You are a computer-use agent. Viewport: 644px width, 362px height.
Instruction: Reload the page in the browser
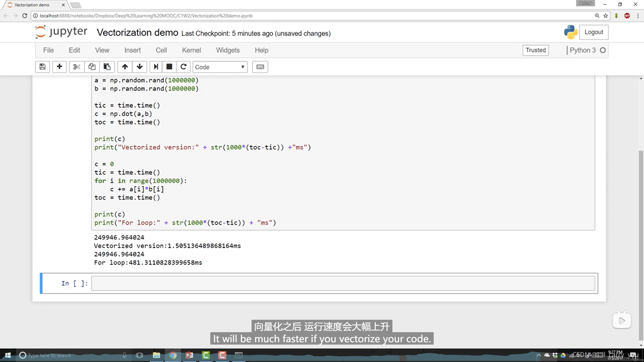click(x=24, y=15)
